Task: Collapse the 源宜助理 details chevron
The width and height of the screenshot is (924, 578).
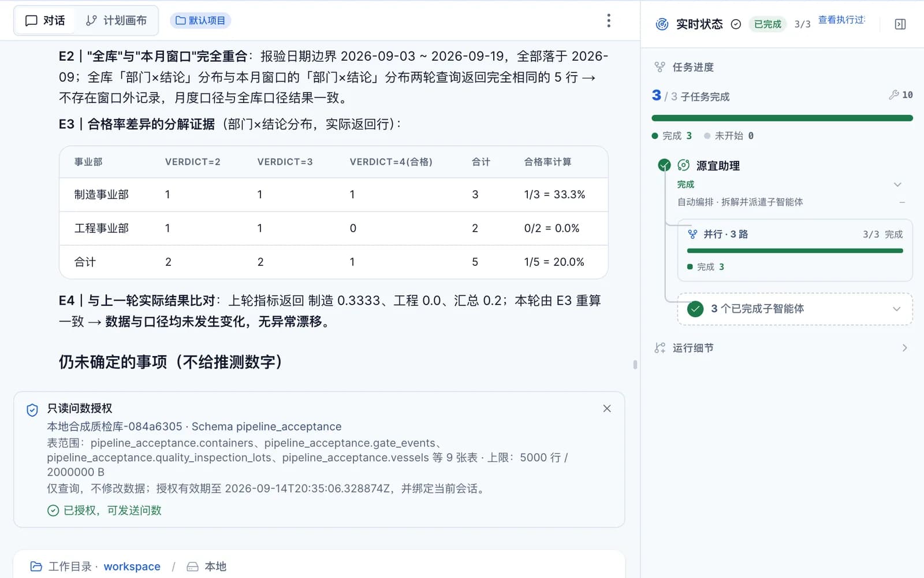Action: point(897,184)
